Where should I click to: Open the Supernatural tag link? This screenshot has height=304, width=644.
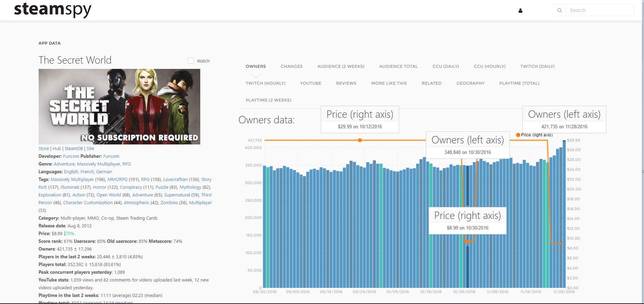177,195
